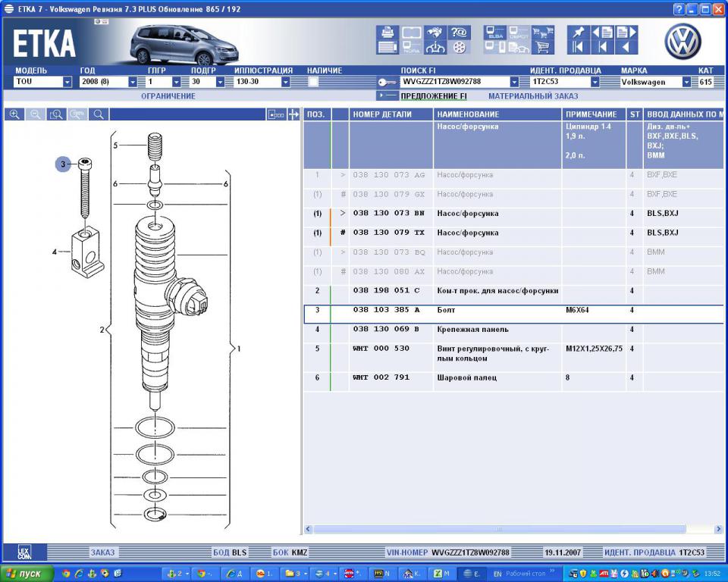728x582 pixels.
Task: Open the ОГРАНИЧЕНИЕ tab
Action: point(168,96)
